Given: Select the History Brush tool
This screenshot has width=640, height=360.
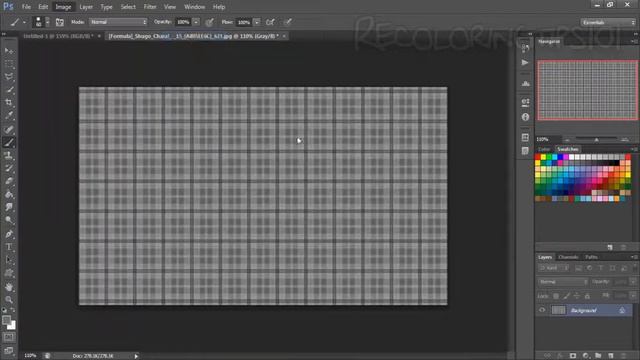Looking at the screenshot, I should pos(9,169).
